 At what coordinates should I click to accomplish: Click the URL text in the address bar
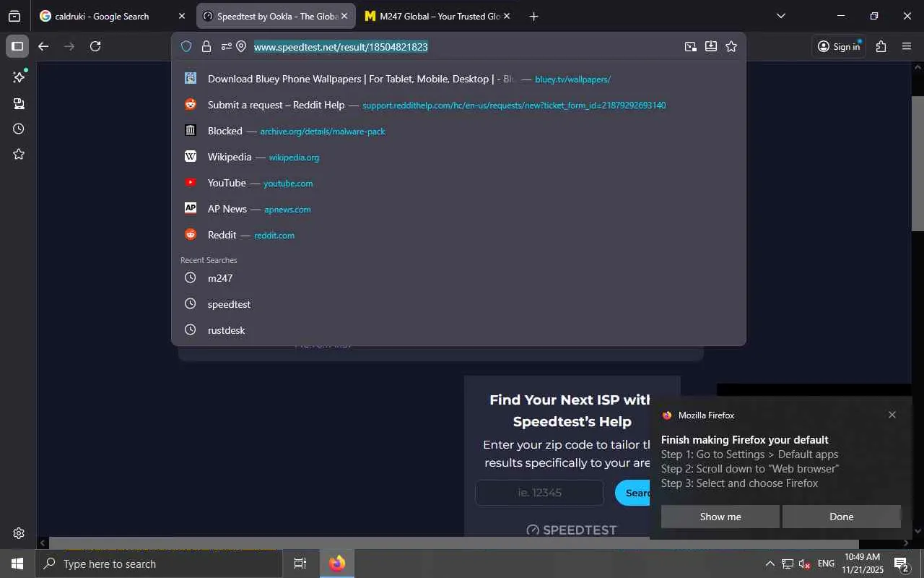tap(341, 46)
